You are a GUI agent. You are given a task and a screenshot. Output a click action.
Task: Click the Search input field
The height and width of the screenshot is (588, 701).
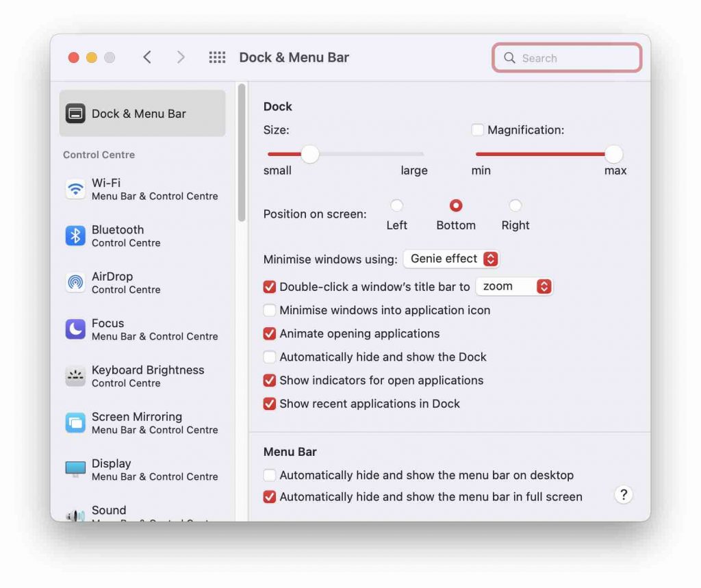click(567, 57)
